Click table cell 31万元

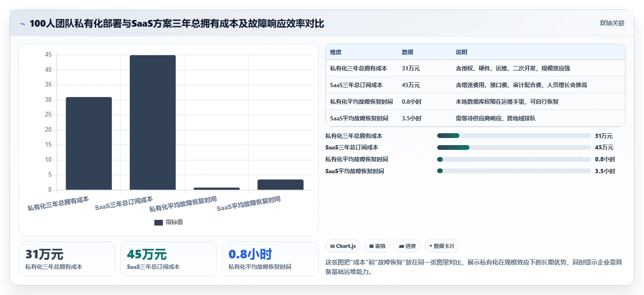click(411, 69)
